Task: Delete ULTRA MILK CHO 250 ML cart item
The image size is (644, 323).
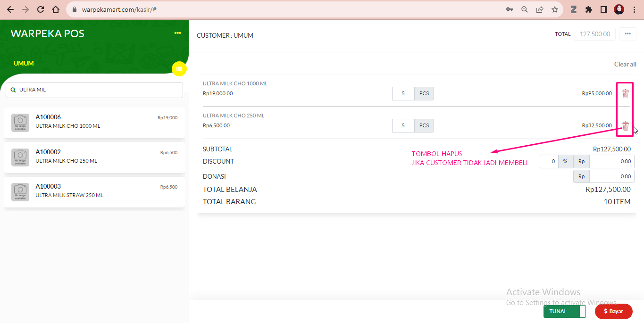Action: [x=625, y=126]
